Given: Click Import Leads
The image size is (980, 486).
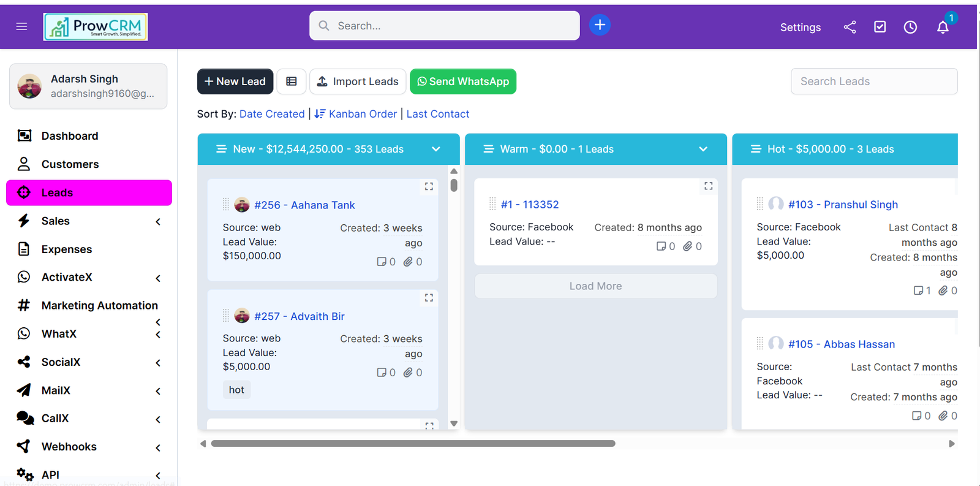Looking at the screenshot, I should [358, 82].
